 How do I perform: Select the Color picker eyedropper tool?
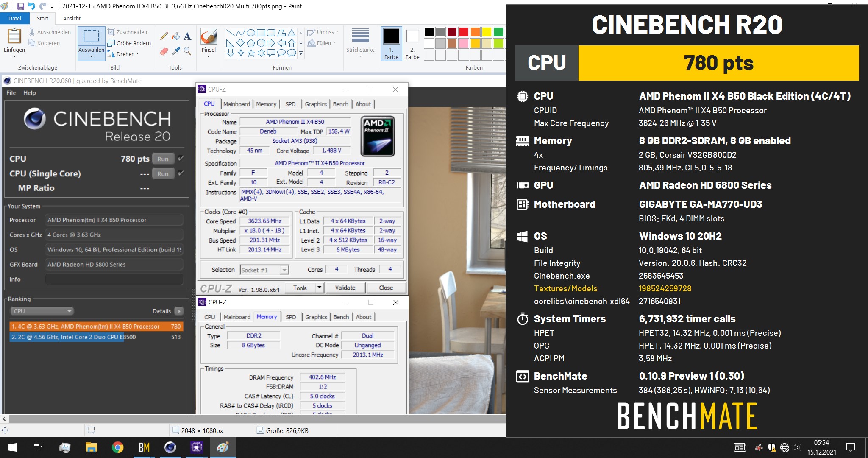pyautogui.click(x=175, y=51)
